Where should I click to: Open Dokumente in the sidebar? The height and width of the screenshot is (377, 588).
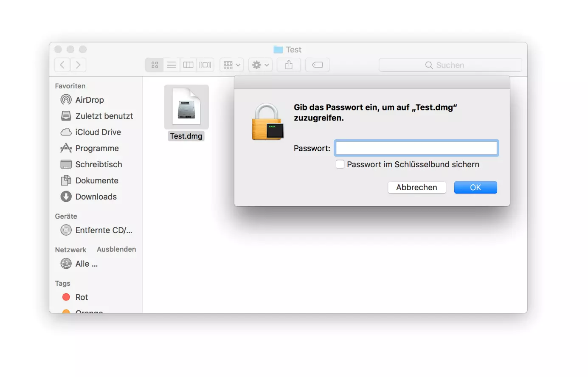click(x=96, y=180)
